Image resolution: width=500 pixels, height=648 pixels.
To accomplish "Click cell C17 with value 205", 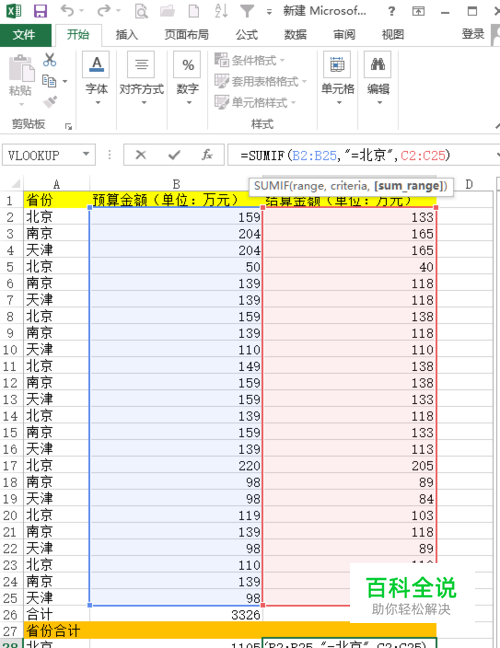I will click(350, 466).
